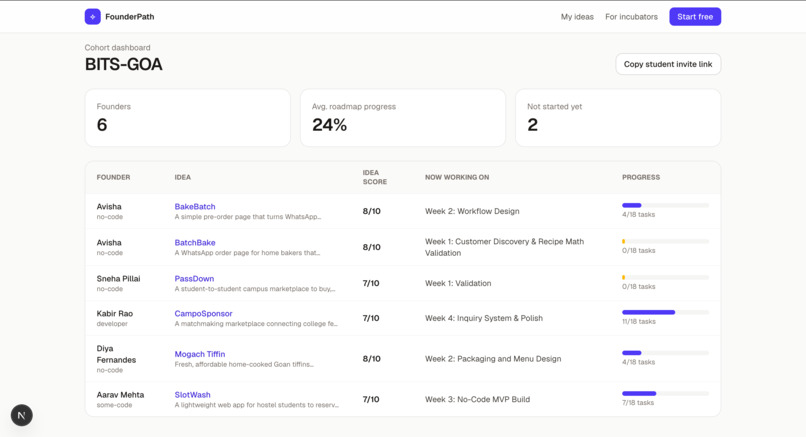Click 'Week 3: No-Code MVP Build'
The width and height of the screenshot is (806, 437).
pos(477,399)
